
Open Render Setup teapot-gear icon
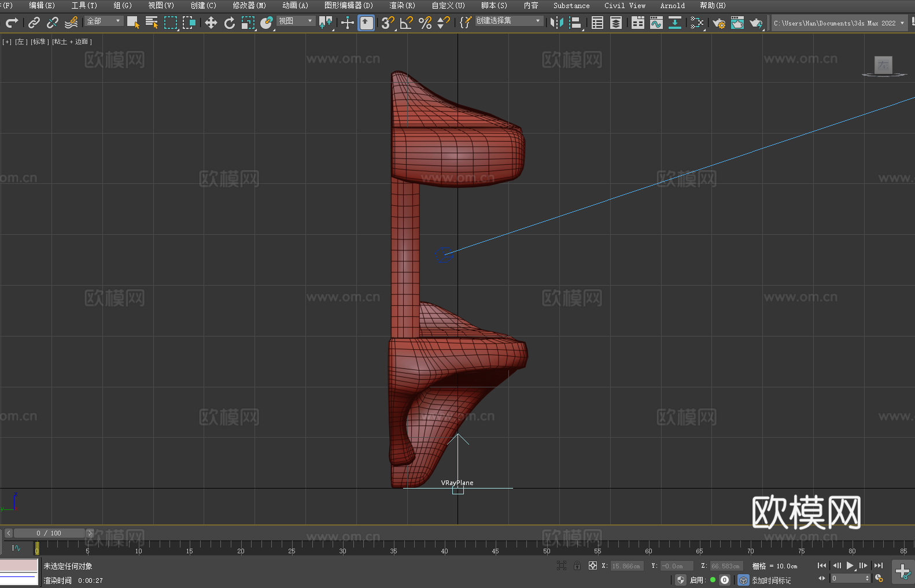[x=719, y=23]
